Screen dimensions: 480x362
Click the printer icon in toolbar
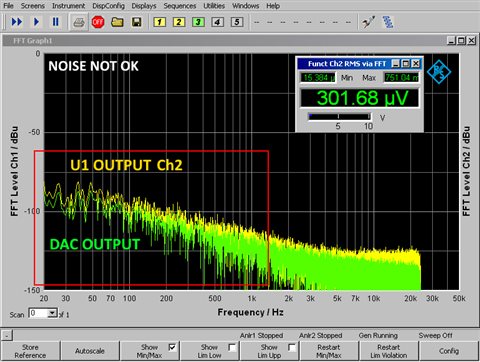[x=79, y=22]
